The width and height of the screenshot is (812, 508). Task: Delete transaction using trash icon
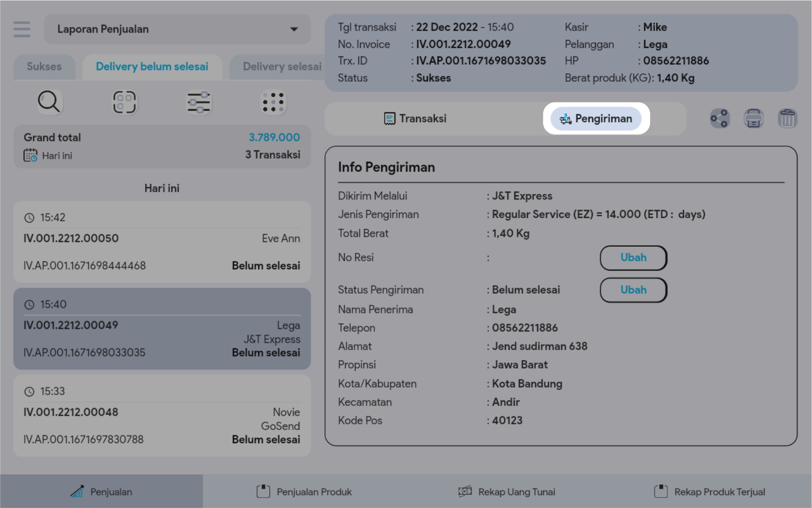pyautogui.click(x=787, y=118)
